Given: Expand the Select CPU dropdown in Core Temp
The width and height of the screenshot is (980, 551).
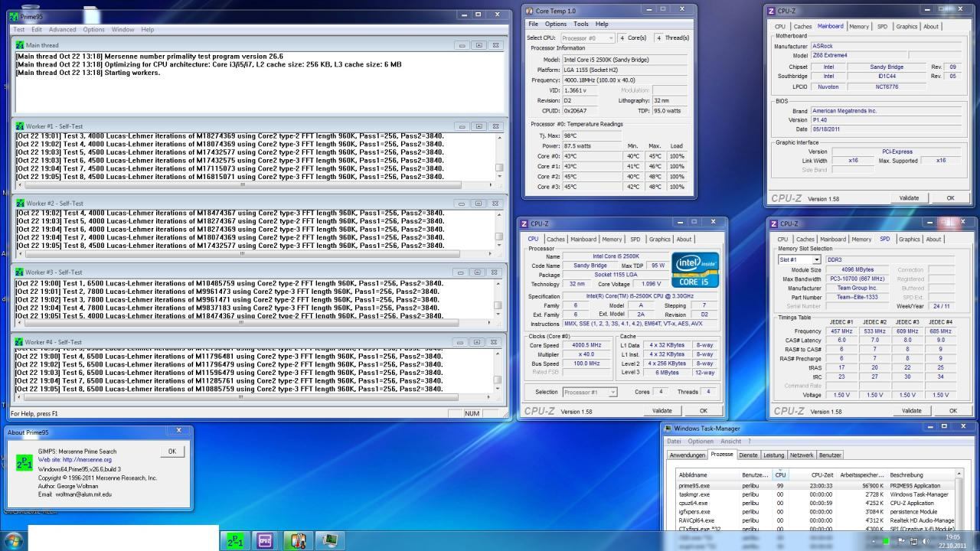Looking at the screenshot, I should [587, 37].
